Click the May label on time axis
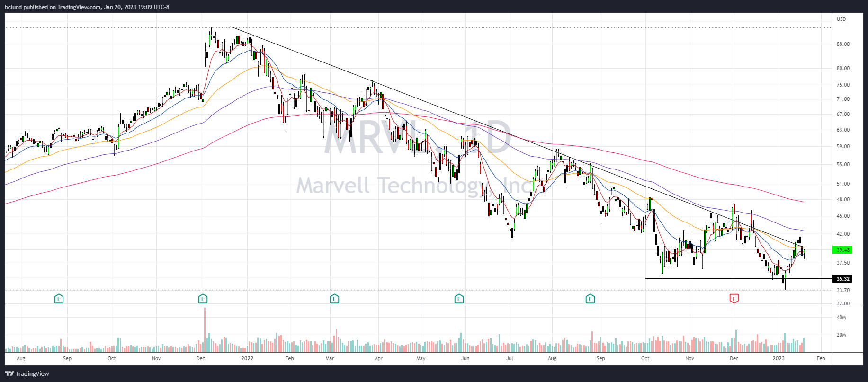Screen dimensions: 868x382 coord(421,358)
